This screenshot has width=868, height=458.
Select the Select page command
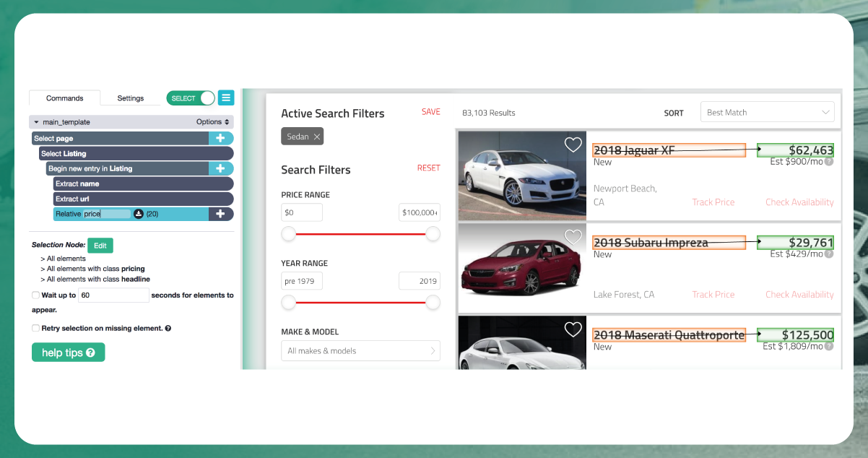[x=121, y=138]
